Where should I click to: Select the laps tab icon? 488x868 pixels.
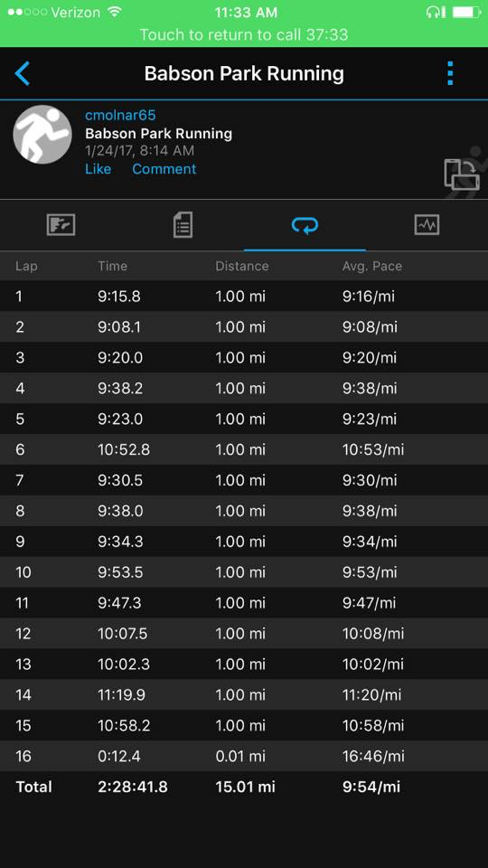[x=305, y=225]
